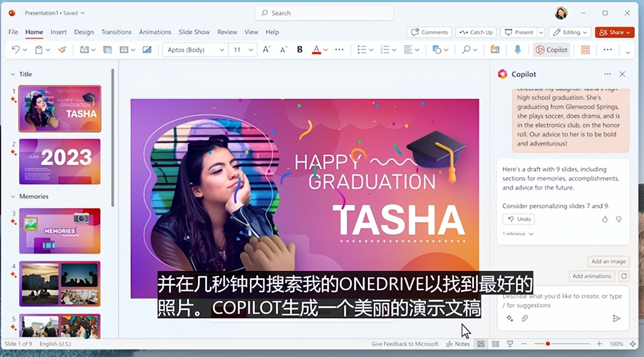This screenshot has width=644, height=357.
Task: Click the text alignment icon
Action: pyautogui.click(x=408, y=50)
